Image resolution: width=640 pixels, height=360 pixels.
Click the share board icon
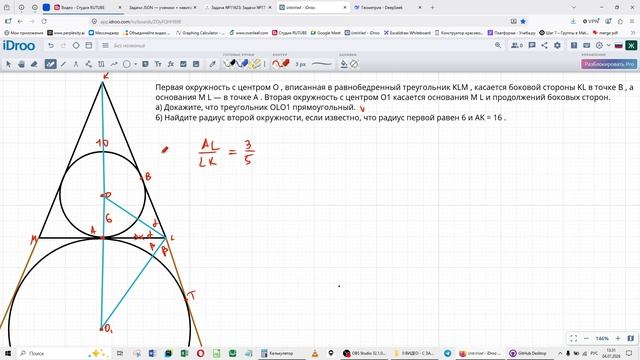point(544,45)
